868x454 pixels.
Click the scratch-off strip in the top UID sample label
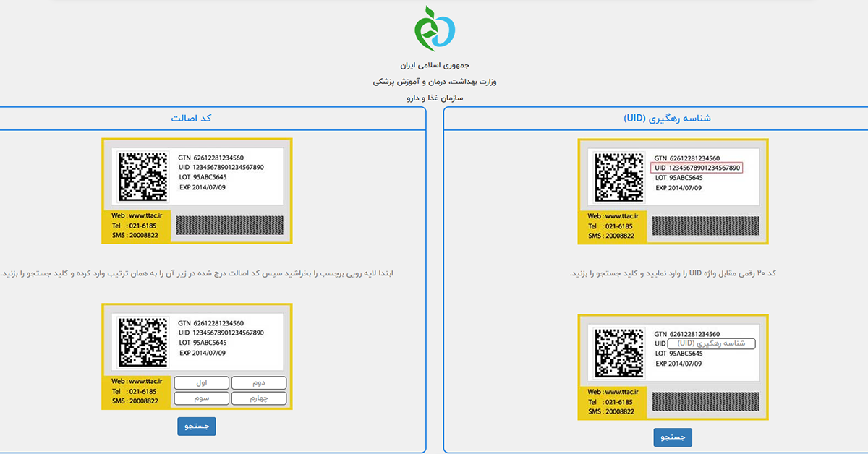706,226
